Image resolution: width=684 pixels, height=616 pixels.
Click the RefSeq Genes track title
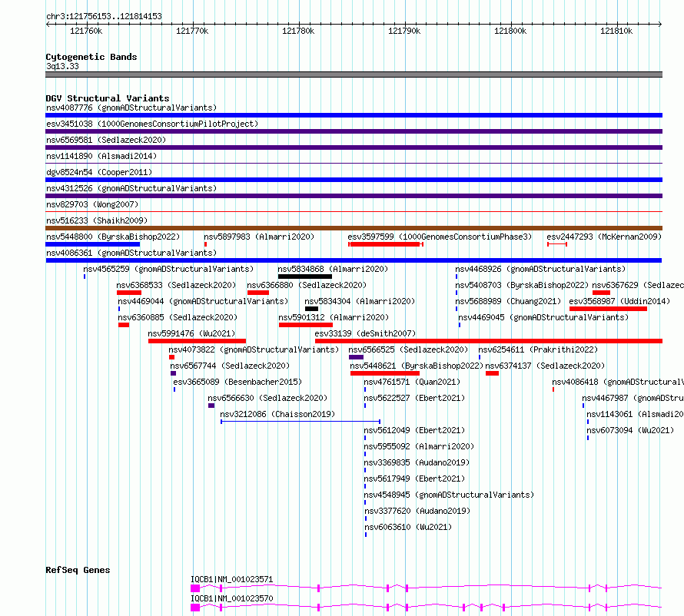pos(78,570)
